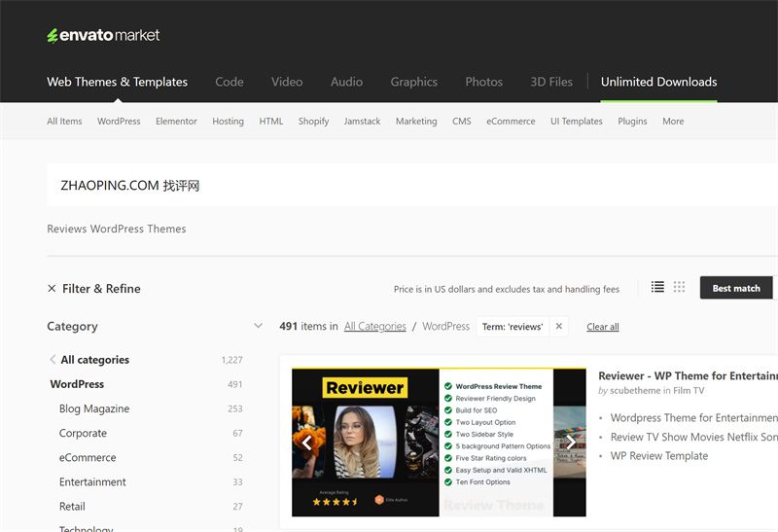Remove the 'reviews' term filter
Viewport: 778px width, 532px height.
point(559,327)
